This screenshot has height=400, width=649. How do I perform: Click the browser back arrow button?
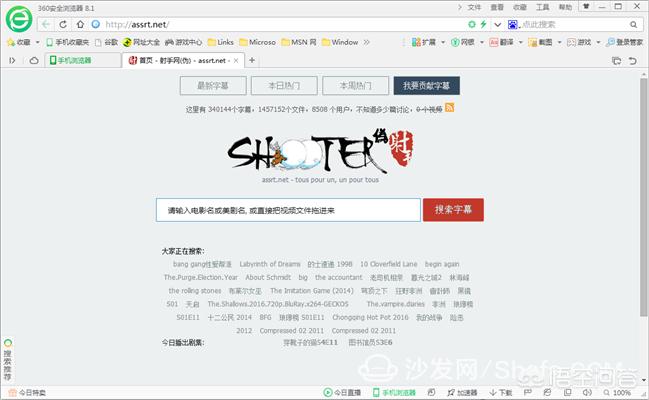[46, 24]
